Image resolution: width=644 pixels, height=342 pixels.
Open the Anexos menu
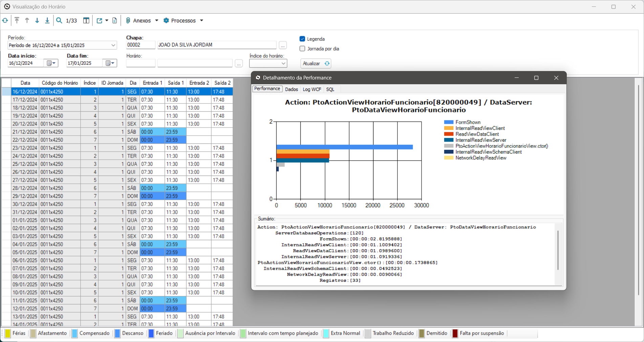142,21
